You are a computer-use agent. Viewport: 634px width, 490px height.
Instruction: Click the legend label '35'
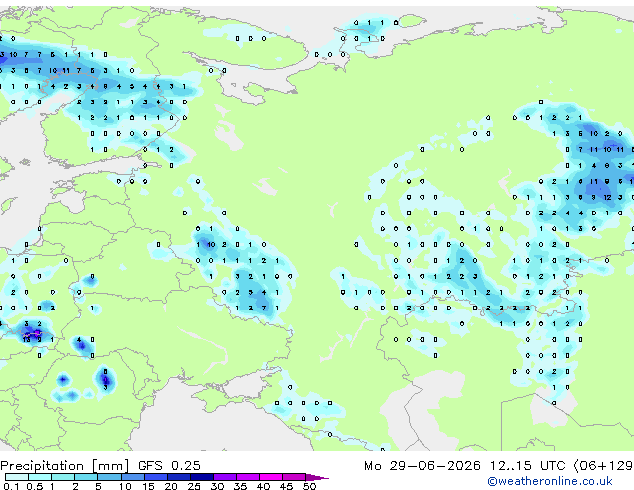(240, 486)
